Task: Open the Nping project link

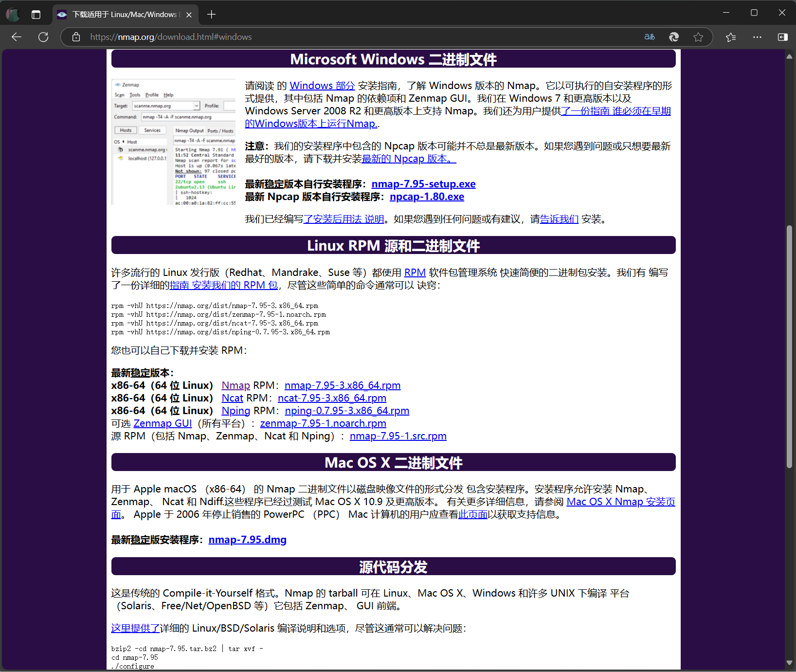Action: (235, 411)
